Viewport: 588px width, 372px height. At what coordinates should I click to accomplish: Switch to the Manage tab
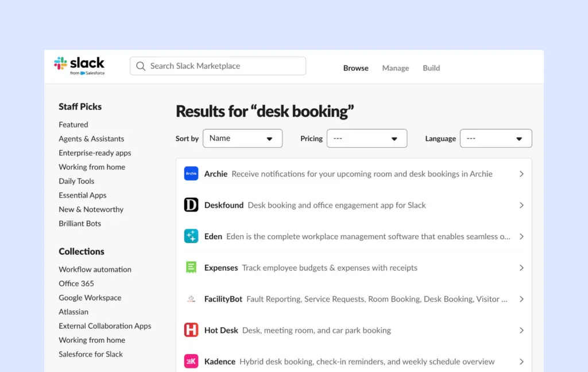(x=395, y=68)
